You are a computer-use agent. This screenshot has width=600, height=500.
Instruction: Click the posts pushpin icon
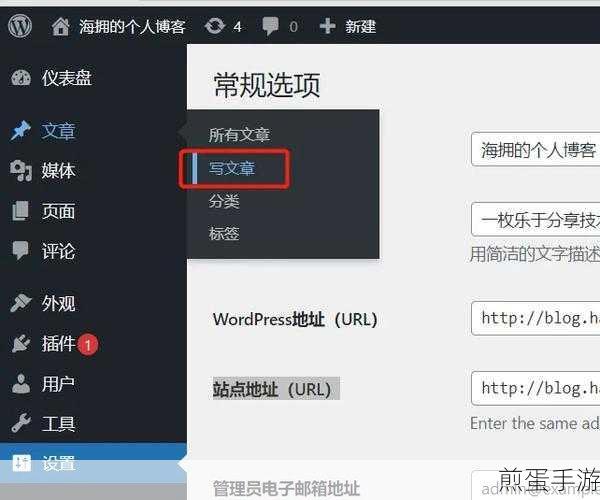point(21,131)
